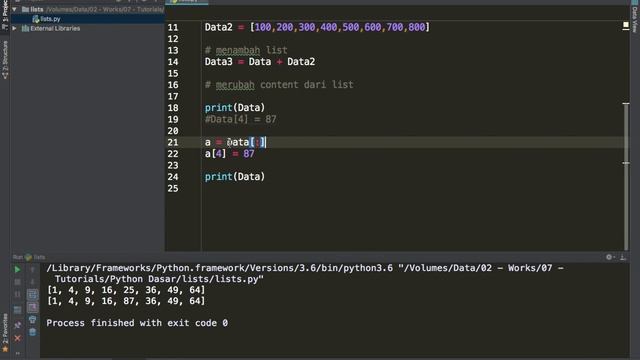Click the Up the stack trace arrow
Image resolution: width=640 pixels, height=360 pixels.
33,269
